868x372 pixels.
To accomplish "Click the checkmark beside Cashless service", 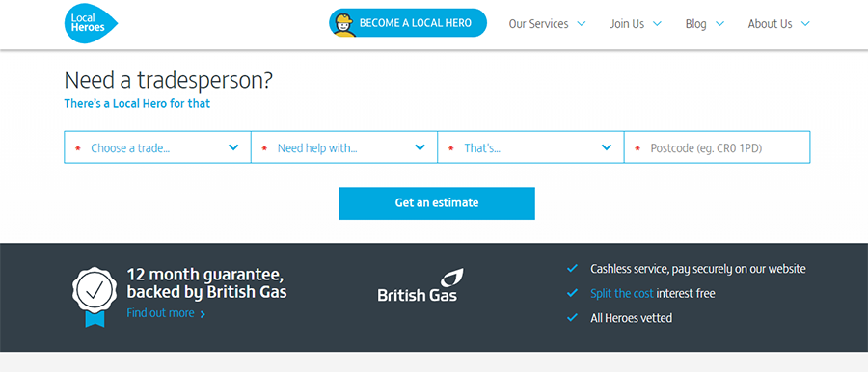I will tap(572, 269).
